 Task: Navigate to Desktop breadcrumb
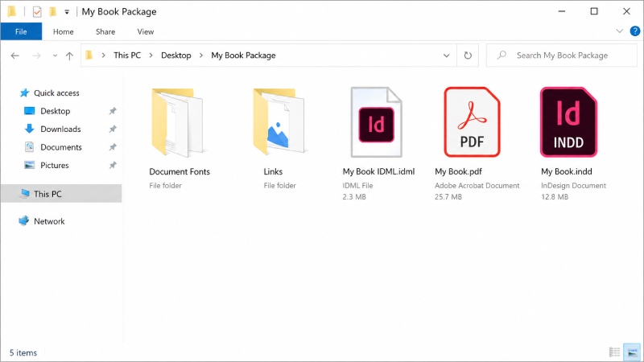[176, 56]
